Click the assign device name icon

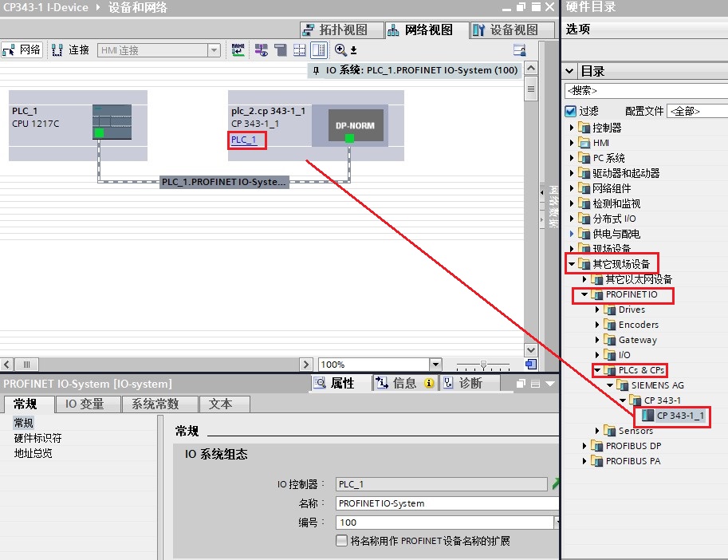[x=238, y=49]
